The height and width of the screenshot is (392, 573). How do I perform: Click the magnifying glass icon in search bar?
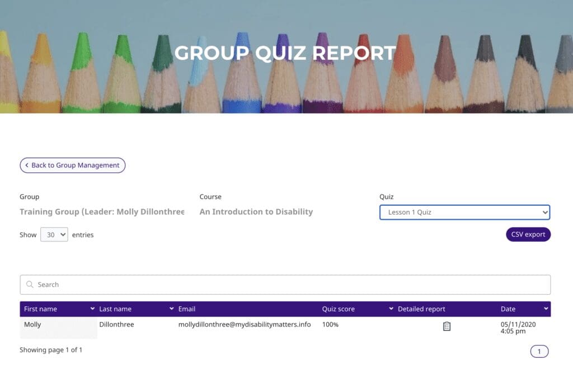pos(30,285)
